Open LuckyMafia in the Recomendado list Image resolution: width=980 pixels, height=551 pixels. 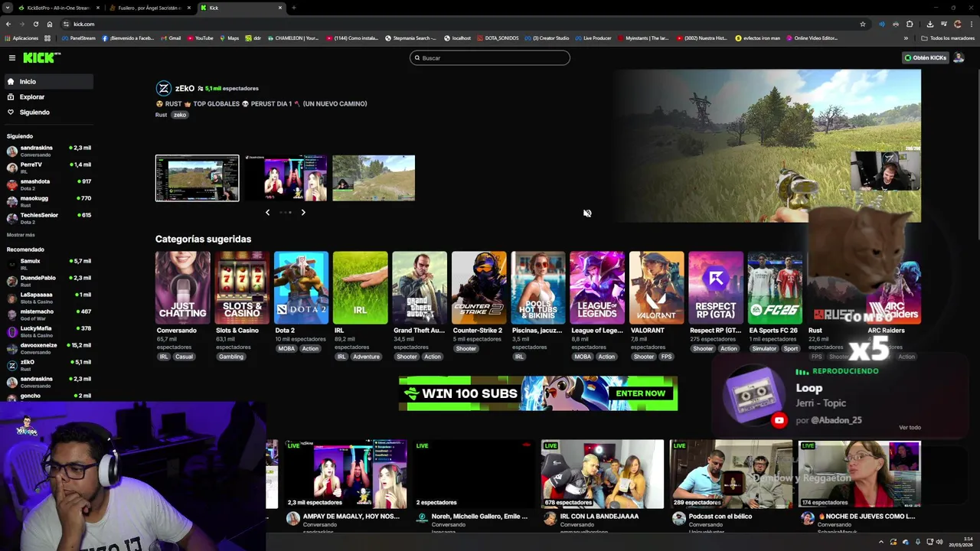tap(47, 331)
